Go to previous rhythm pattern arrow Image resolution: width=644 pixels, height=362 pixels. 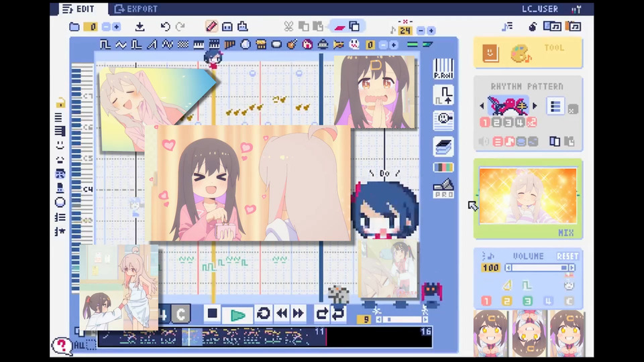point(482,106)
